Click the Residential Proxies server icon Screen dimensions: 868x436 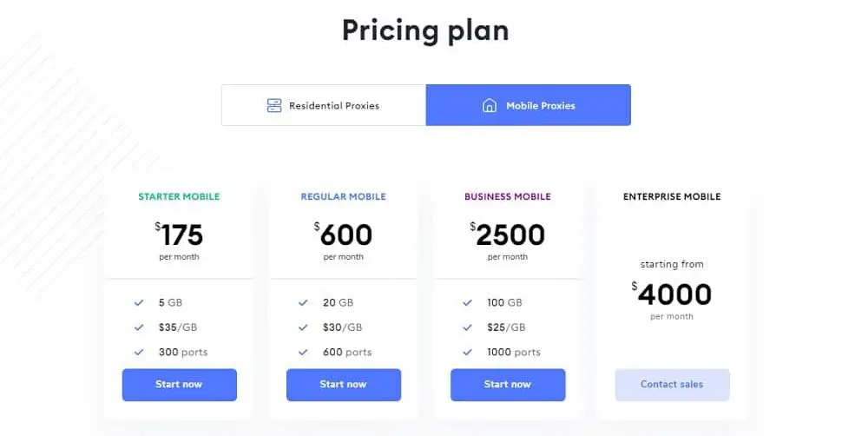point(274,106)
